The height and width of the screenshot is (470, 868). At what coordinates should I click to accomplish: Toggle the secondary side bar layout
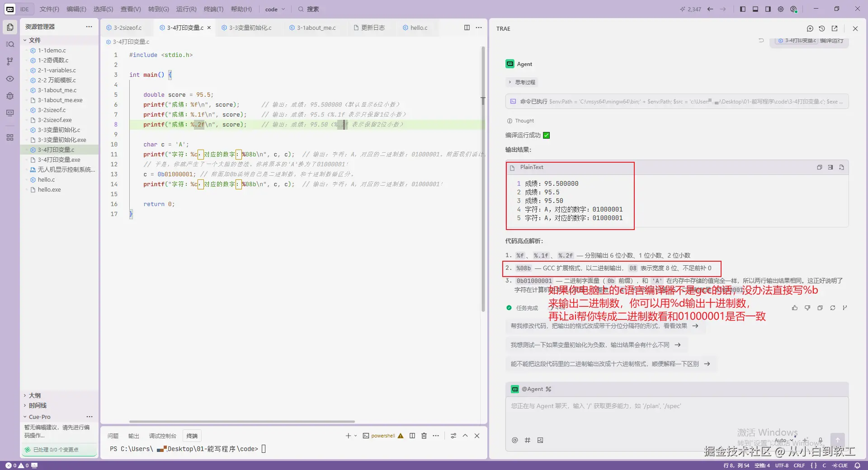click(768, 9)
